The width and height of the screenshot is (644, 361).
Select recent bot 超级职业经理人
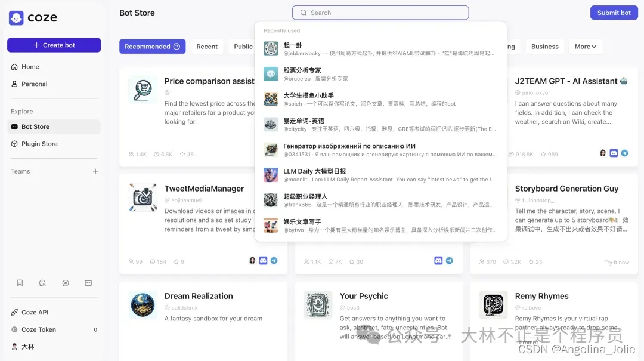(380, 200)
